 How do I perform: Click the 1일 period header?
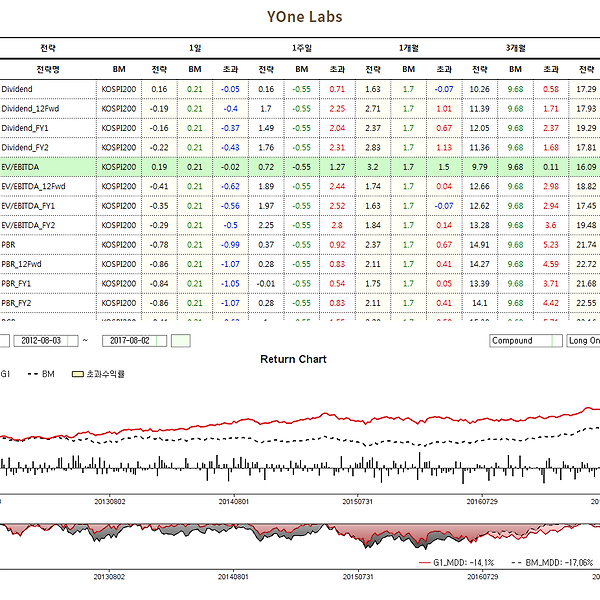click(x=195, y=48)
